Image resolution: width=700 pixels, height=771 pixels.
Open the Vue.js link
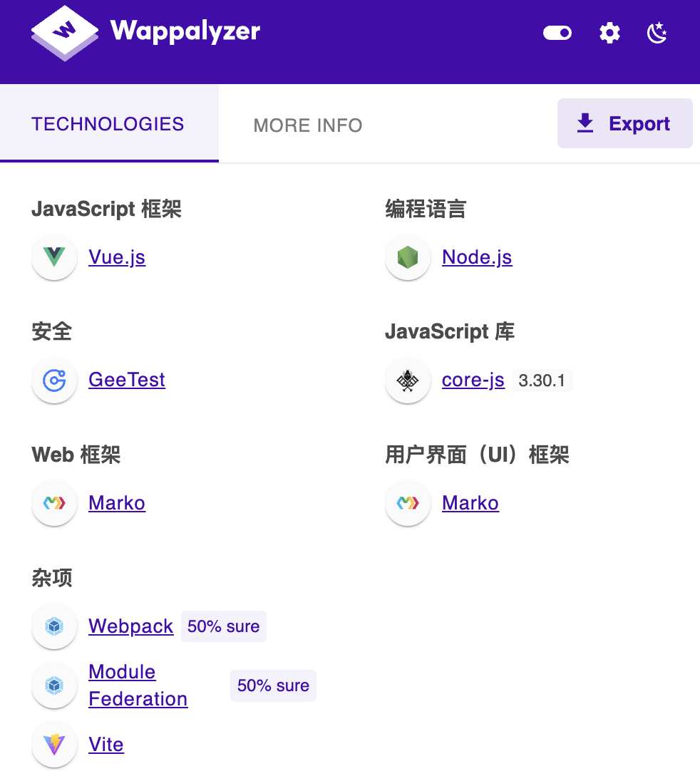click(x=117, y=257)
